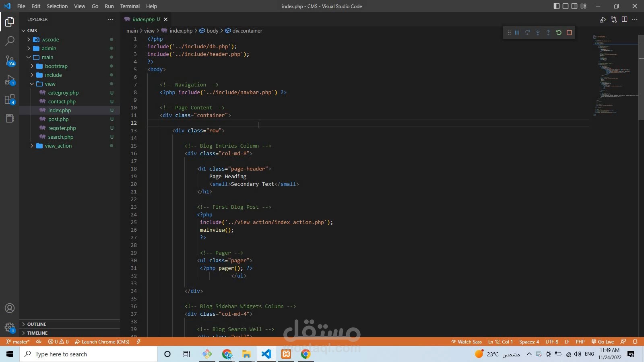
Task: Open post.php file
Action: pyautogui.click(x=58, y=119)
